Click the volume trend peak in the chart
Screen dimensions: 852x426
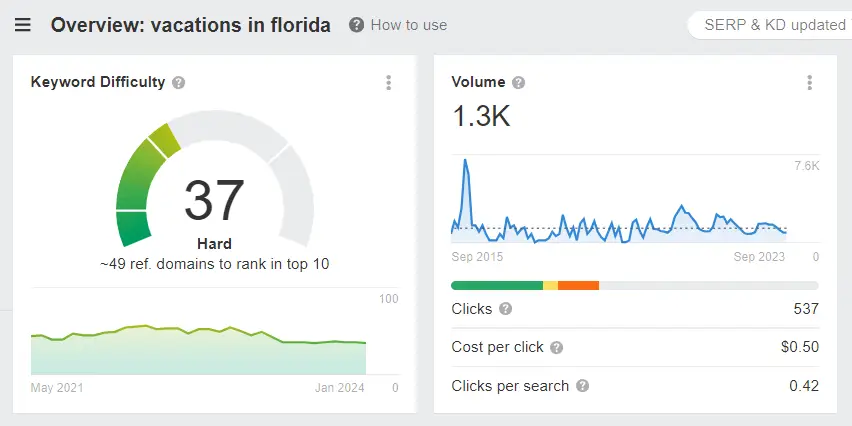tap(465, 162)
